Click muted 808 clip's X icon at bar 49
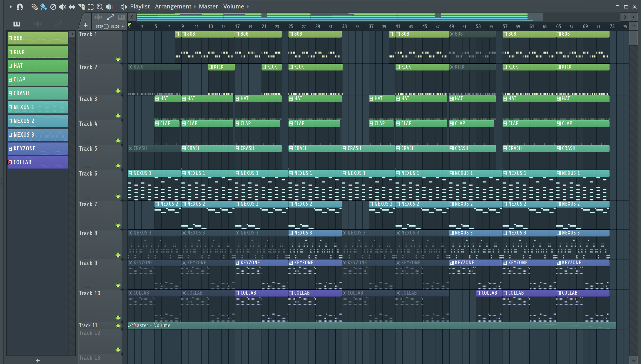Image resolution: width=641 pixels, height=364 pixels. coord(452,34)
